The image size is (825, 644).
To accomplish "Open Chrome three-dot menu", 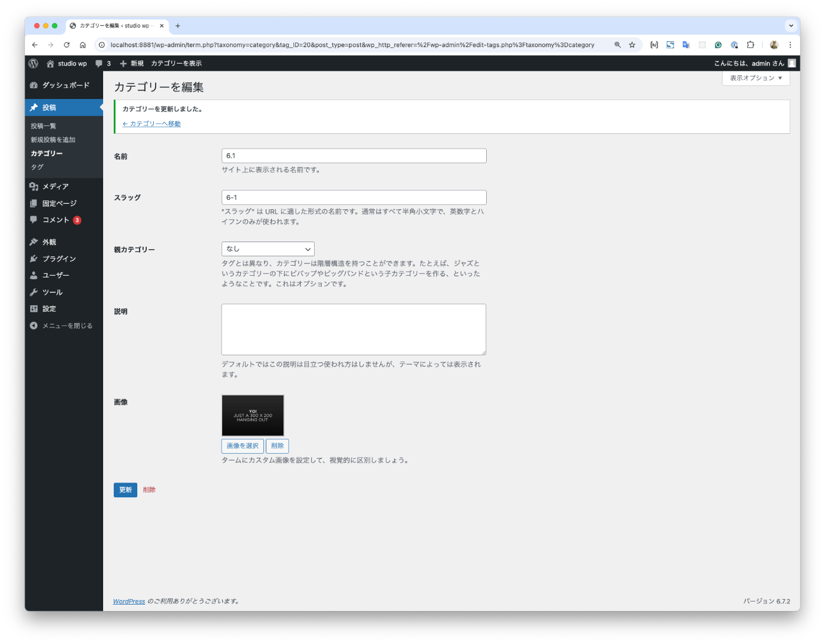I will [790, 45].
